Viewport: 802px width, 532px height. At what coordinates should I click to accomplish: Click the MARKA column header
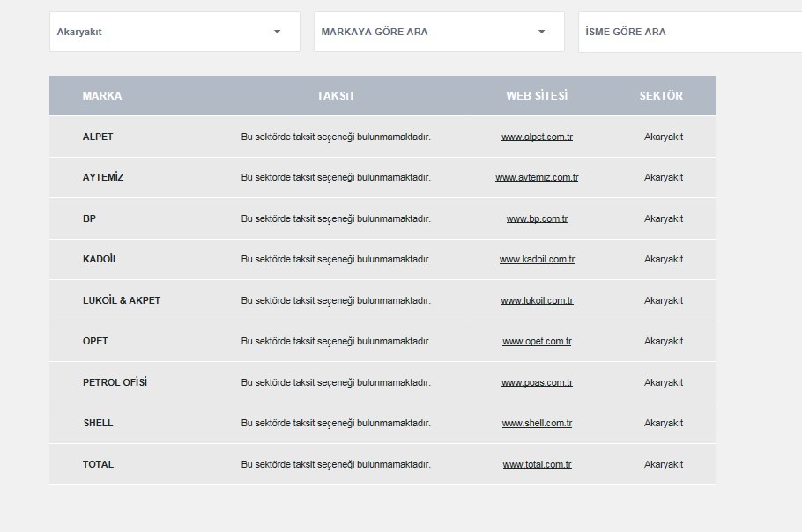tap(102, 96)
